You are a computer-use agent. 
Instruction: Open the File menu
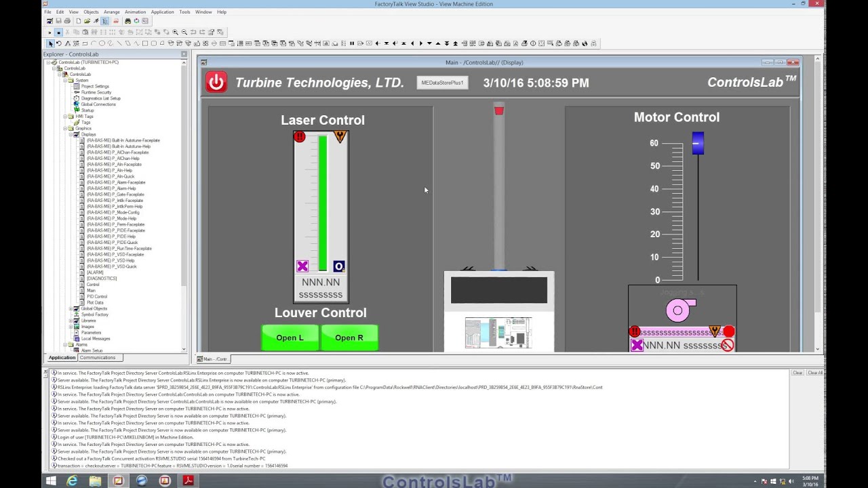pyautogui.click(x=47, y=12)
